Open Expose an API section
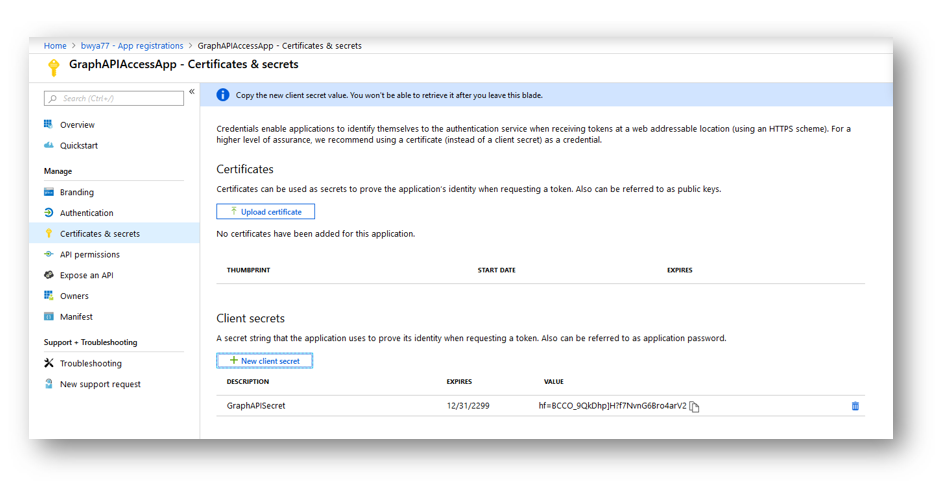 tap(87, 275)
